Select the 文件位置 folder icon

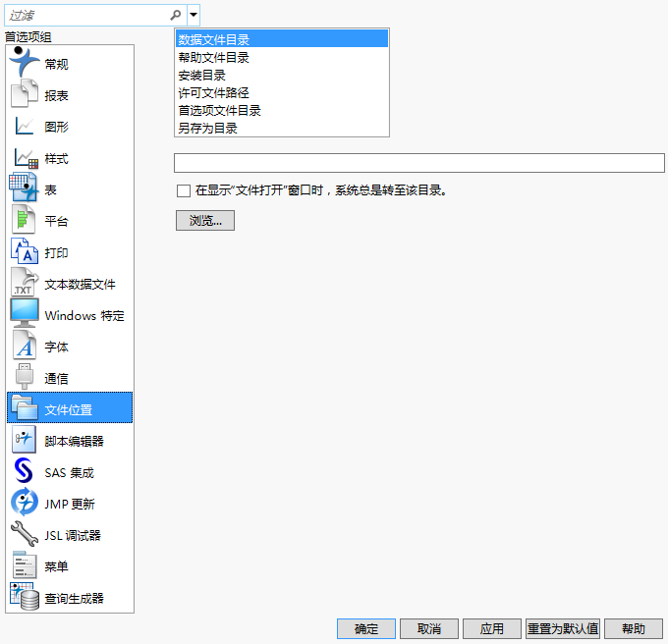(x=25, y=407)
